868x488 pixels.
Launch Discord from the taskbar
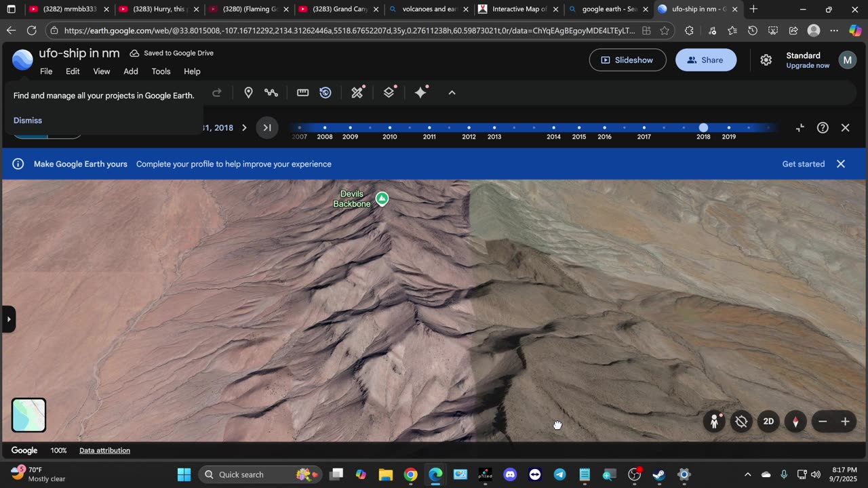coord(510,474)
